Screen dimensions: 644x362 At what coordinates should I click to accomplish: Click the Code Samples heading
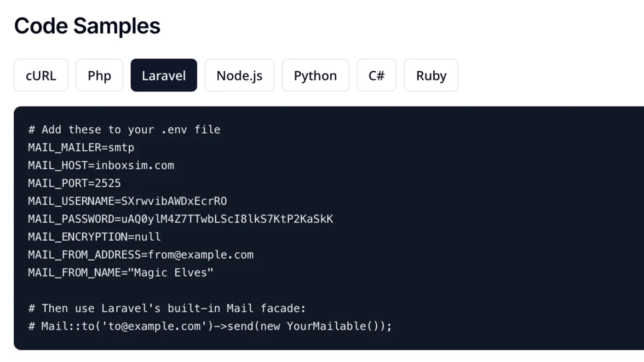(86, 26)
